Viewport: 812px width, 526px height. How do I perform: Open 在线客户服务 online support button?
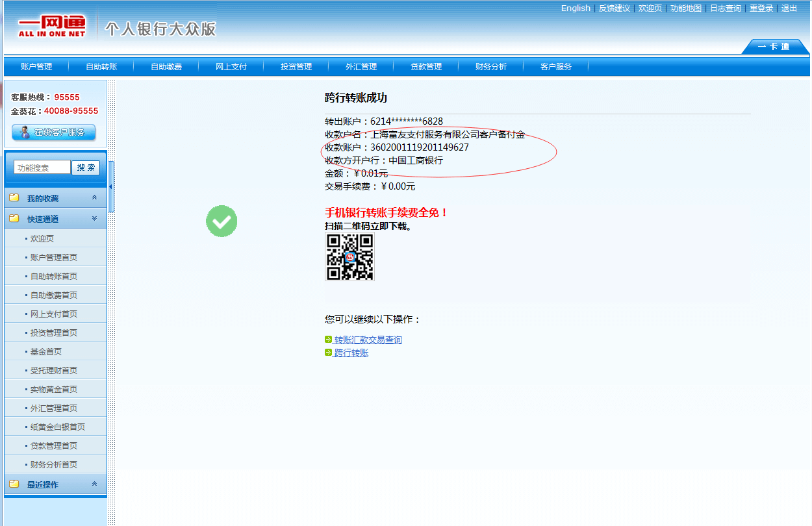54,132
